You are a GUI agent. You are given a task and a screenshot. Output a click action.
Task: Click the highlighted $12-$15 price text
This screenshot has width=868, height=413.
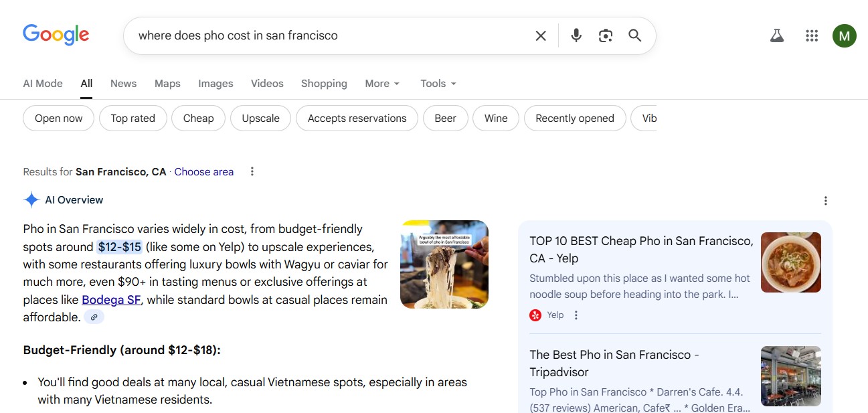pos(119,246)
